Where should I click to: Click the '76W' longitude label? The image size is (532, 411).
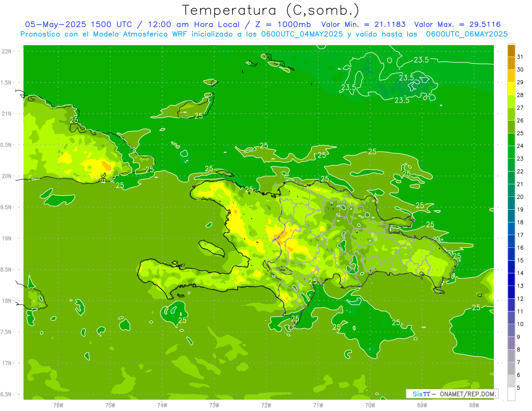58,405
